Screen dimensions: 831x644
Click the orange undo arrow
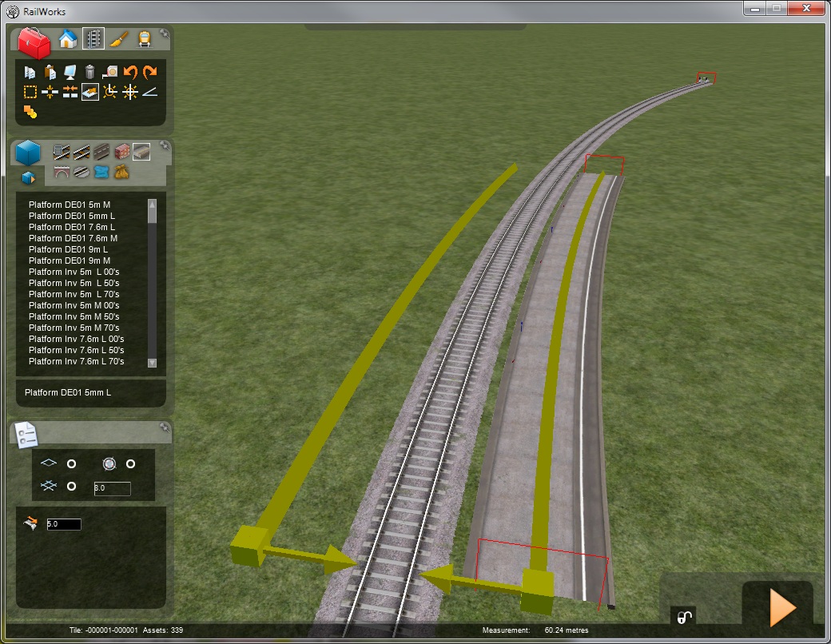[129, 72]
